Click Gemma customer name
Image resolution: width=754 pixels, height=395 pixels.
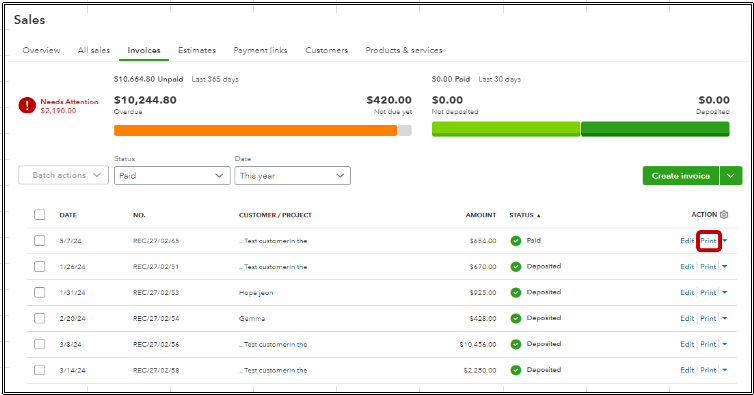252,319
